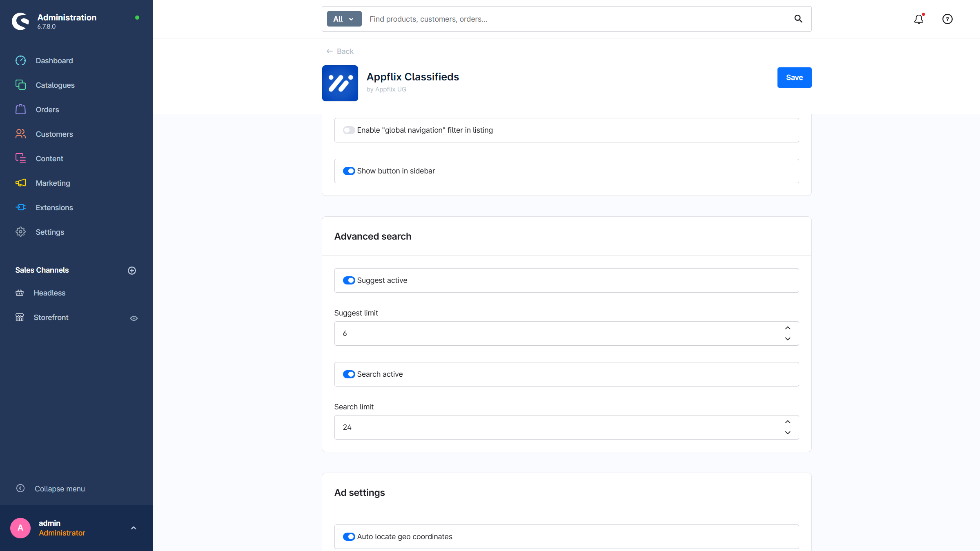Click the Appflix Classifieds logo thumbnail
980x551 pixels.
click(x=340, y=83)
